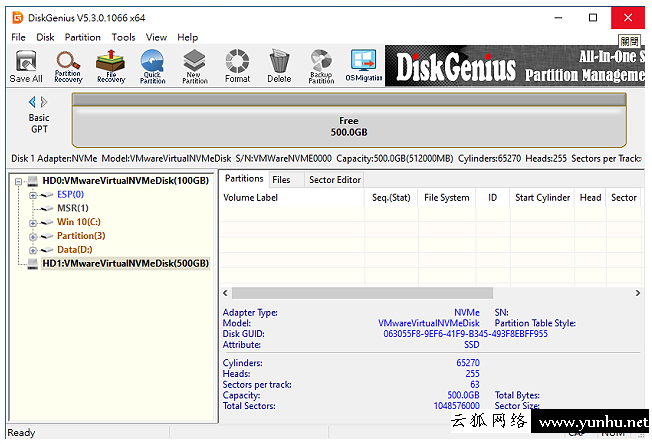Viewport: 652px width, 444px height.
Task: Click the Ready status bar text
Action: [21, 433]
